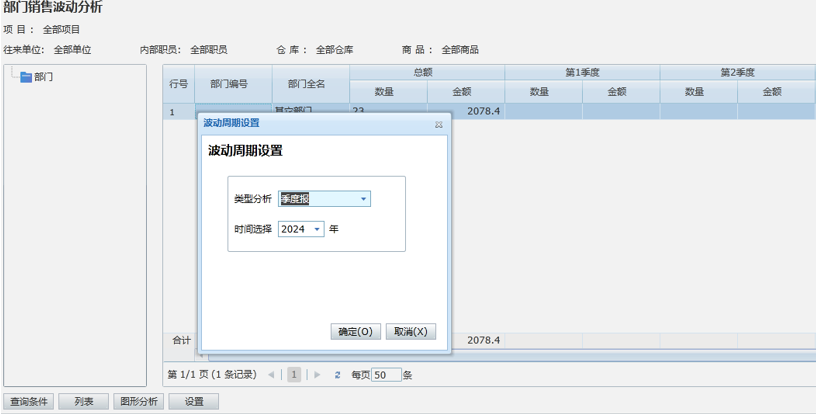Close the 波动周期设置 dialog with X icon
This screenshot has height=414, width=816.
tap(438, 125)
